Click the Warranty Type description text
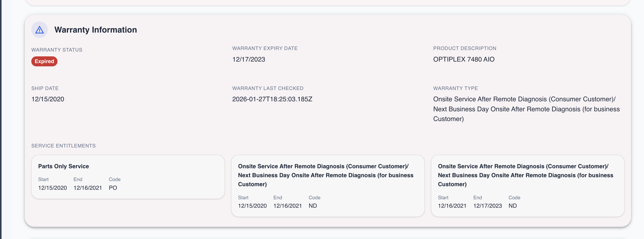The width and height of the screenshot is (644, 239). point(526,109)
